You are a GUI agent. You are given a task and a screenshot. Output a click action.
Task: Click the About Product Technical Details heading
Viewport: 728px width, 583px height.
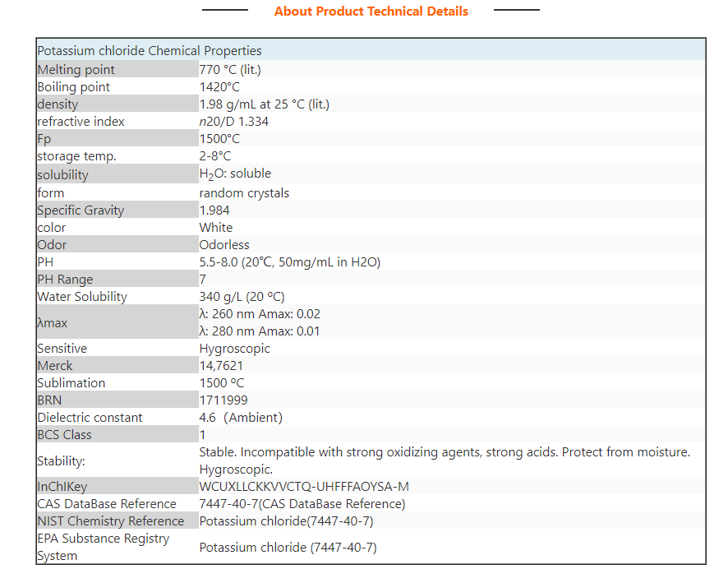click(x=371, y=12)
